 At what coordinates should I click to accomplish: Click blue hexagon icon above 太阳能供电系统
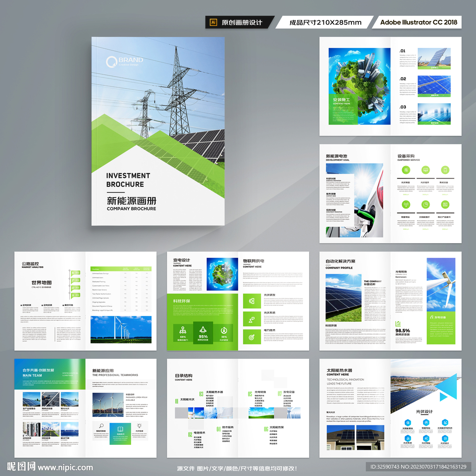(x=445, y=422)
